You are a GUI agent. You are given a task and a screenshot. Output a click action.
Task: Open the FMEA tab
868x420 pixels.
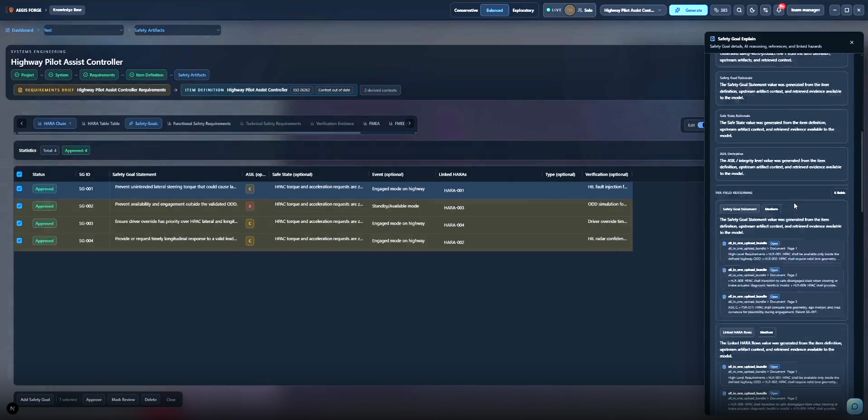pos(371,123)
